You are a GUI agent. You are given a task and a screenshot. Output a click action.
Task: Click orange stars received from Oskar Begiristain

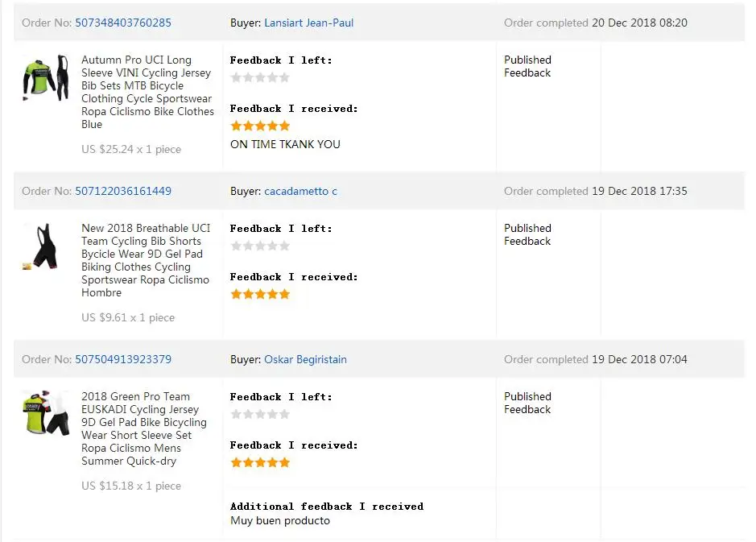pos(260,463)
